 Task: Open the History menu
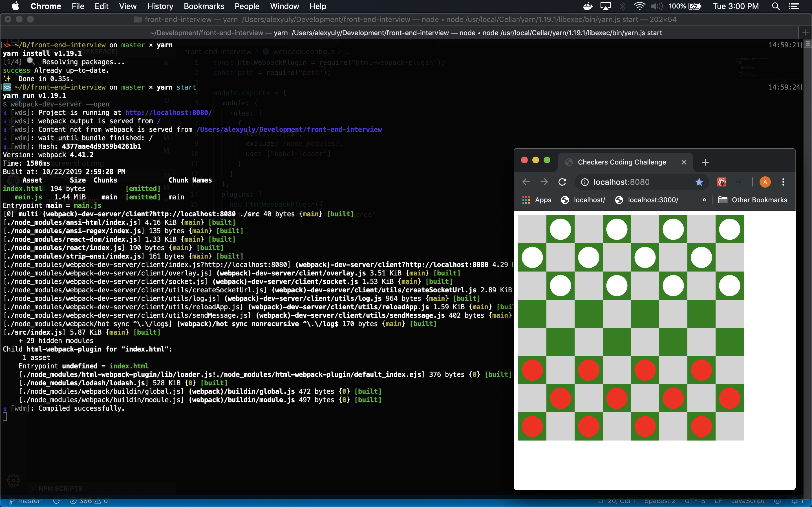(160, 6)
